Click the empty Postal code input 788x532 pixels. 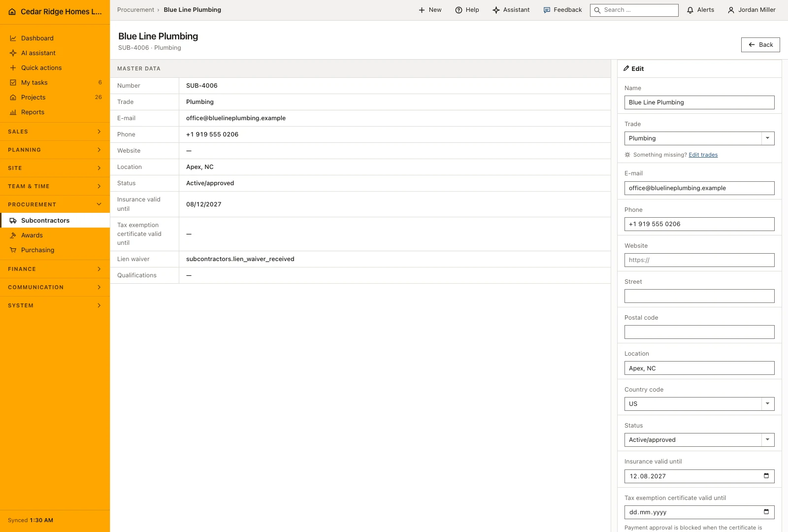[x=699, y=332]
